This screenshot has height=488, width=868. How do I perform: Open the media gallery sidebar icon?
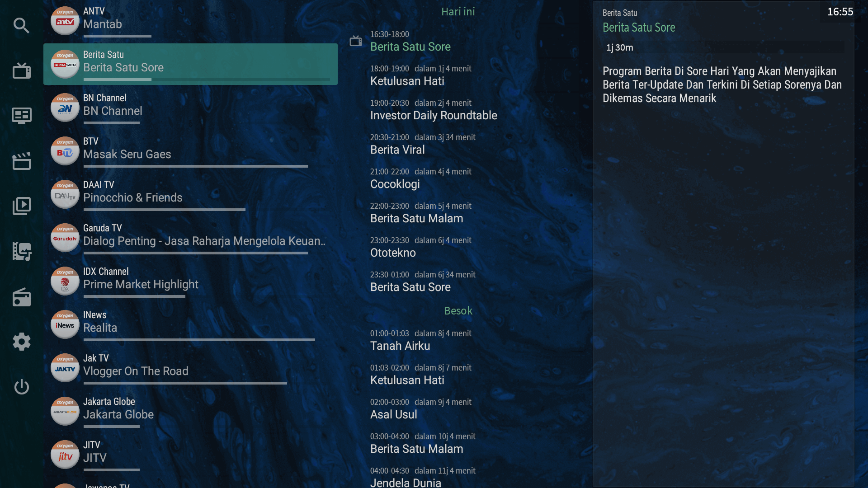click(21, 251)
